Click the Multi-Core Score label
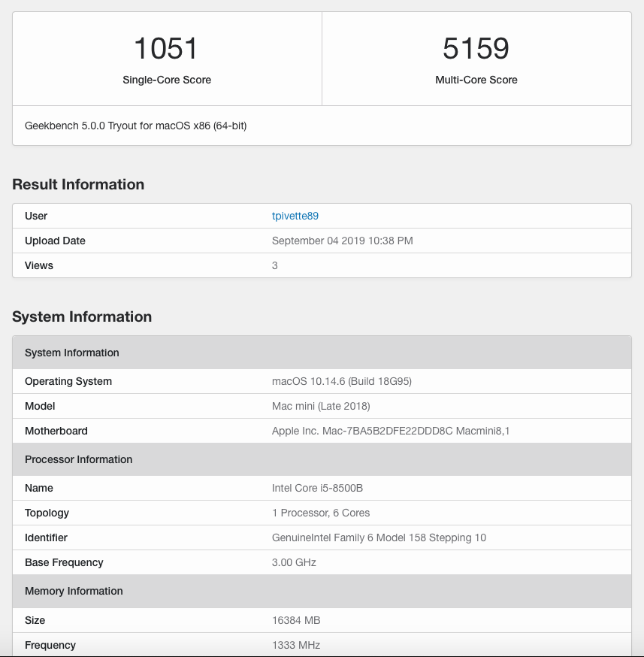The width and height of the screenshot is (644, 657). click(x=476, y=80)
